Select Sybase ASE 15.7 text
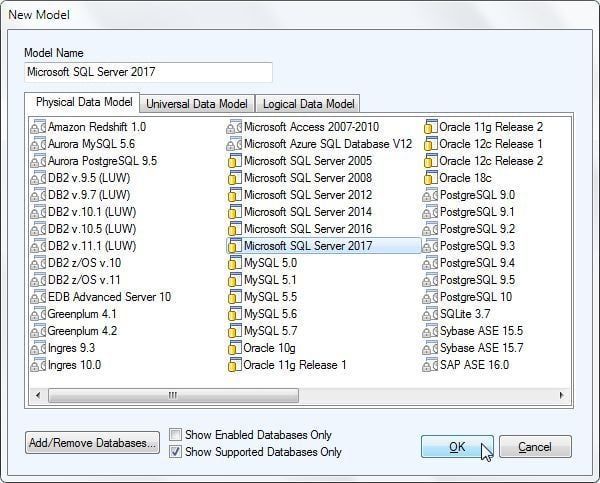Image resolution: width=600 pixels, height=483 pixels. click(481, 348)
